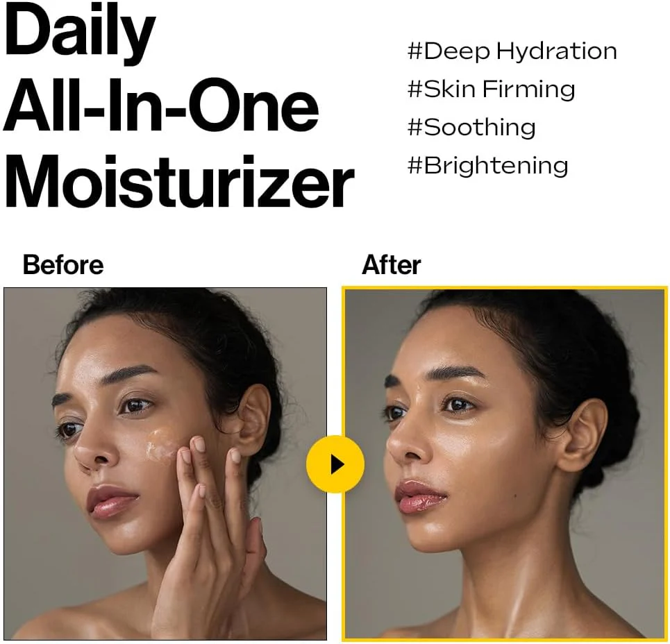Click the yellow play arrow icon
This screenshot has width=670, height=644.
click(335, 464)
